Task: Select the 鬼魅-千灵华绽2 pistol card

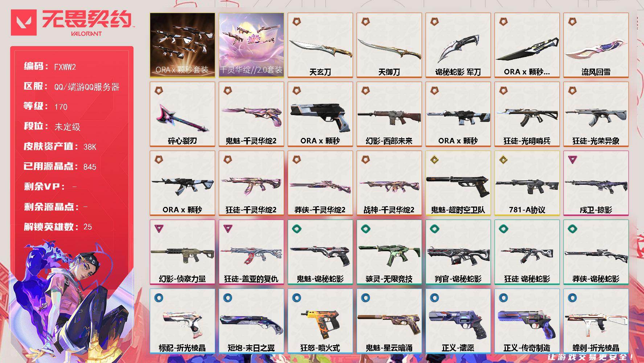Action: [251, 114]
